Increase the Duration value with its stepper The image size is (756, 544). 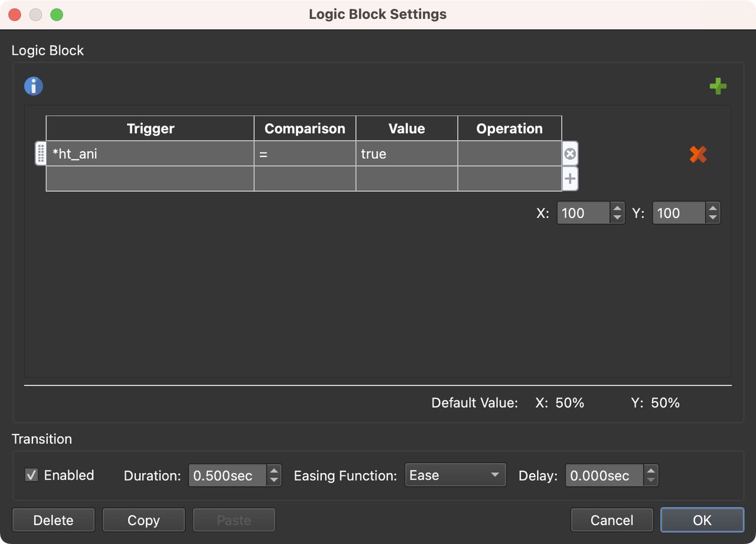(x=273, y=471)
